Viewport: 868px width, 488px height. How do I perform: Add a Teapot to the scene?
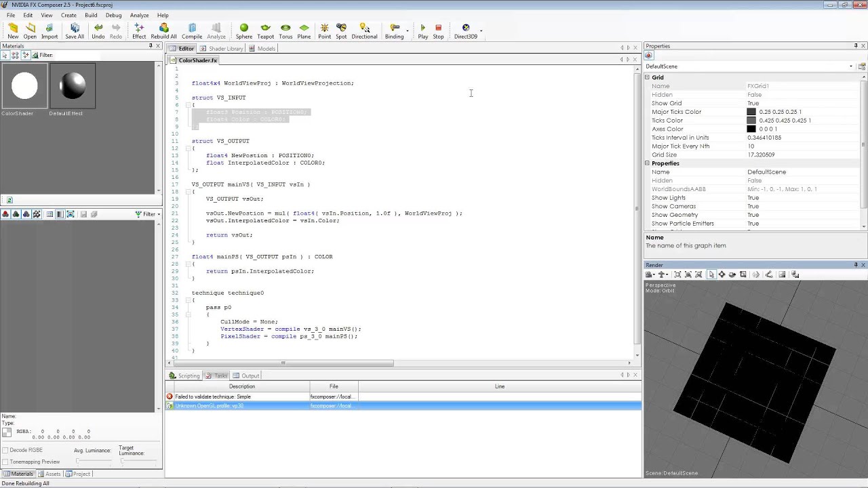tap(265, 31)
